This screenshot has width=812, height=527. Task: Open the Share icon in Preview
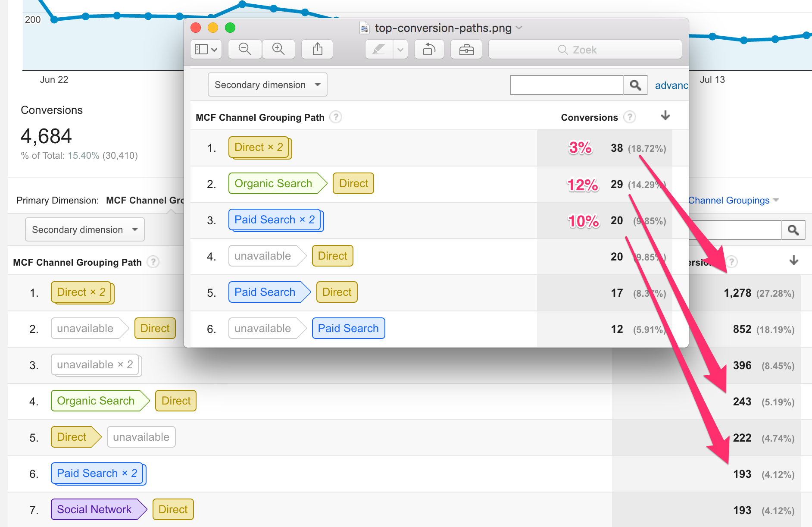(x=317, y=49)
